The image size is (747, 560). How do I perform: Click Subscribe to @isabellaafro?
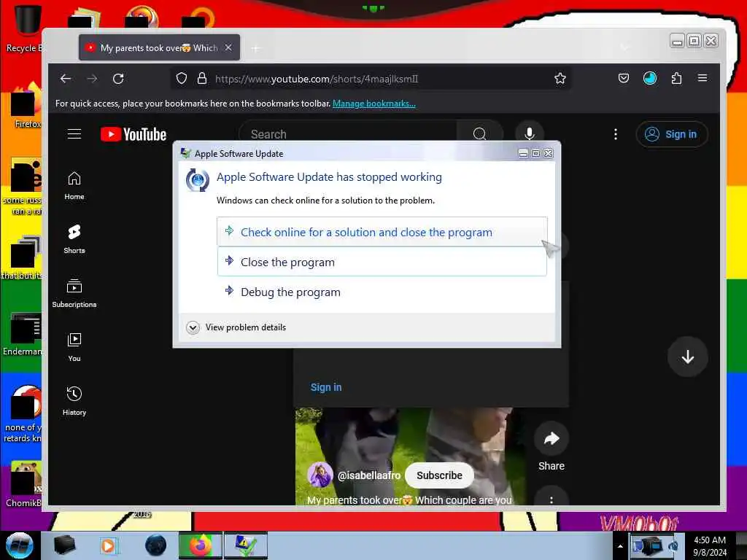tap(439, 475)
